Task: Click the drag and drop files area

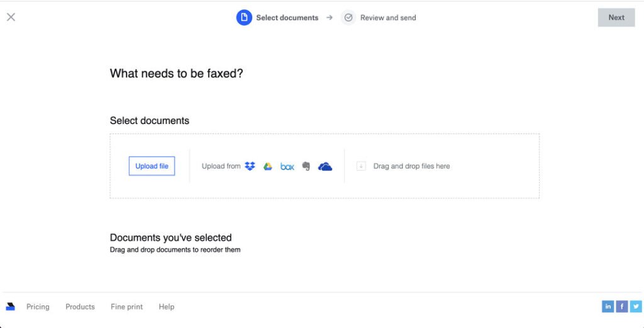Action: tap(411, 166)
